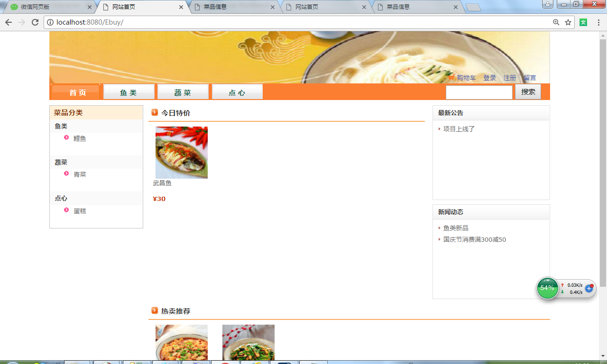Screen dimensions: 607x364
Task: Click the green 54% floating ball
Action: (547, 288)
